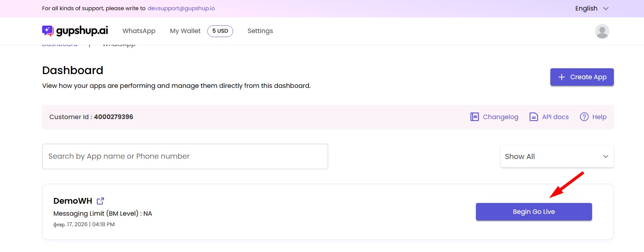The height and width of the screenshot is (252, 644).
Task: Open the user profile avatar
Action: (602, 31)
